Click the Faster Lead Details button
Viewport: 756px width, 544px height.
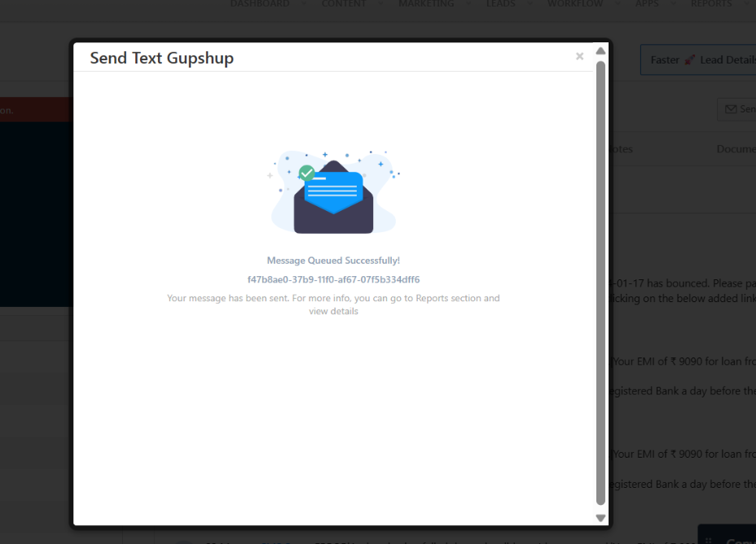tap(698, 59)
